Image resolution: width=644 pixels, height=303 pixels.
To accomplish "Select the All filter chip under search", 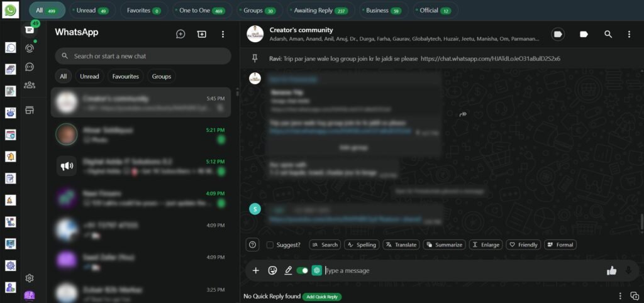I will [x=64, y=76].
